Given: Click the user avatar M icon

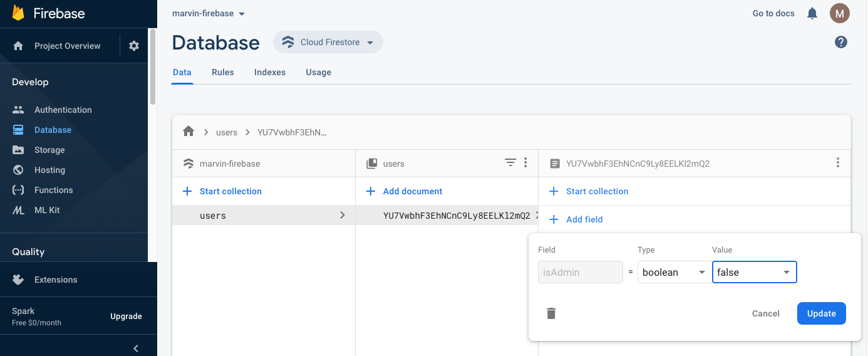Looking at the screenshot, I should click(x=840, y=13).
